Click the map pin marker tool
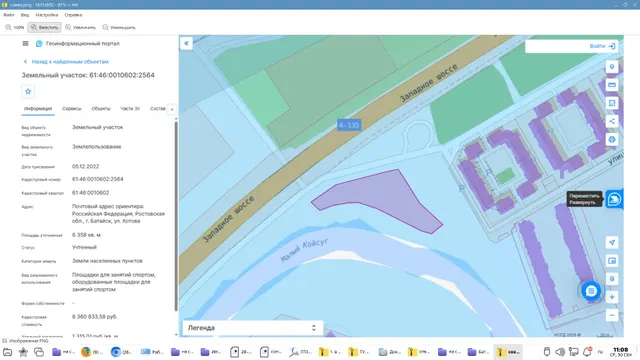 (x=612, y=67)
